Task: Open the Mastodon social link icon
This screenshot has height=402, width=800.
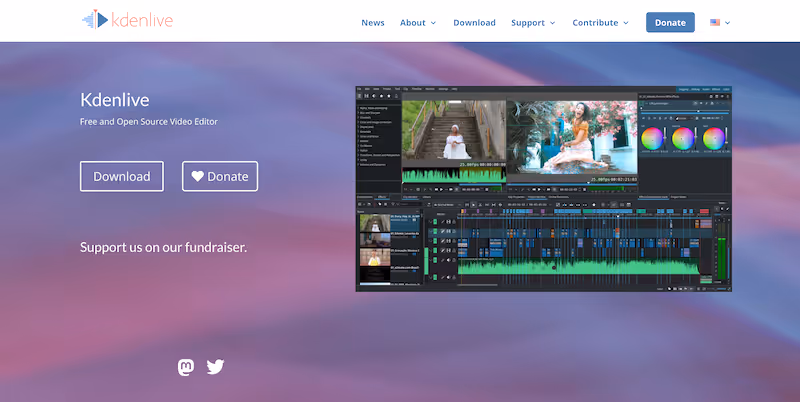Action: [x=186, y=367]
